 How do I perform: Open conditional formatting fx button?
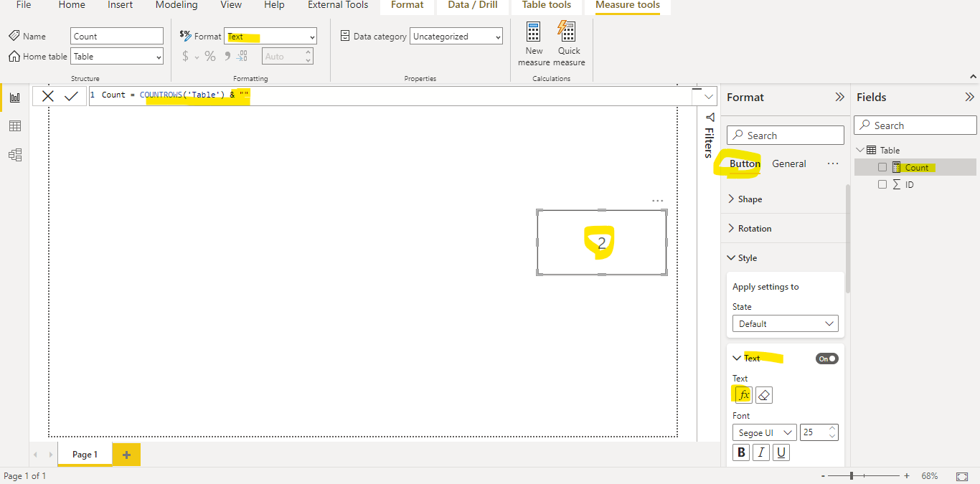pos(743,395)
